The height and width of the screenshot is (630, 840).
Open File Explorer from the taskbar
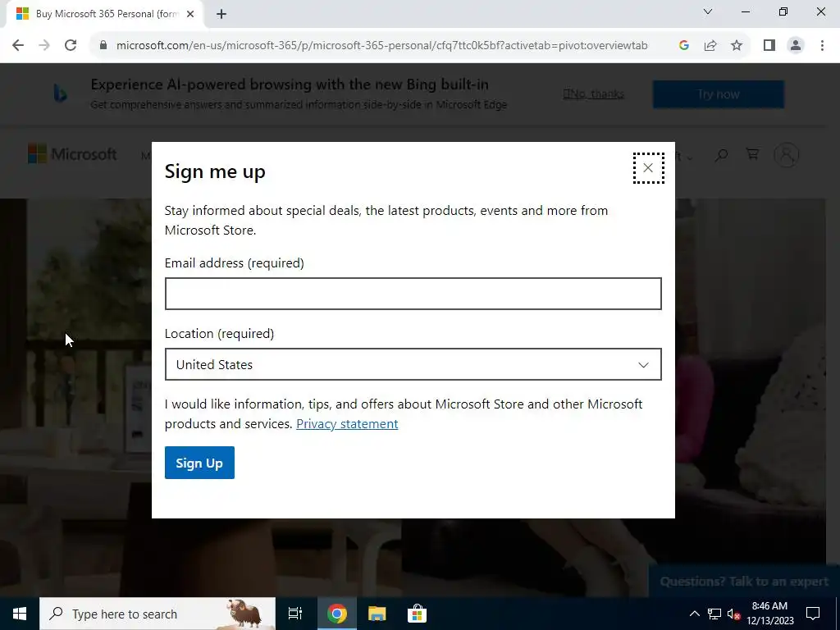point(377,614)
